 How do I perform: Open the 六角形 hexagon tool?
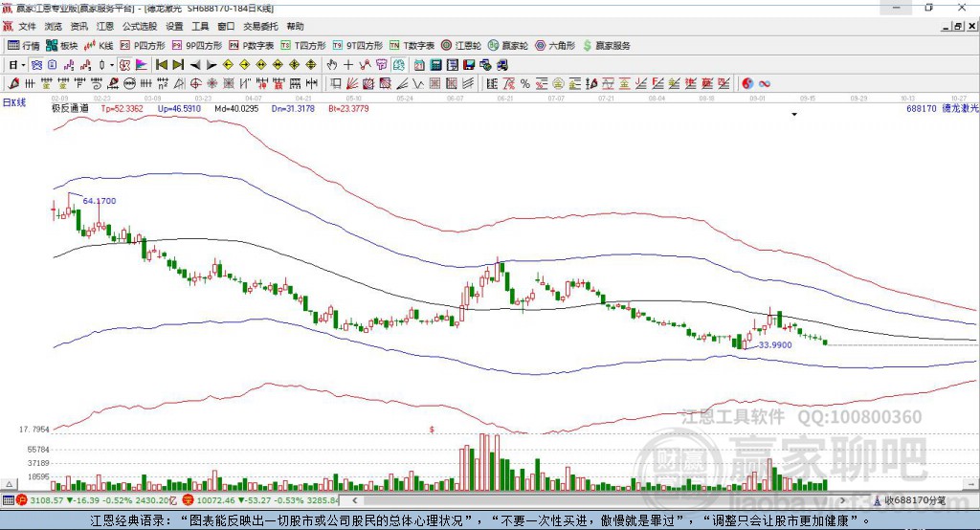click(x=555, y=46)
